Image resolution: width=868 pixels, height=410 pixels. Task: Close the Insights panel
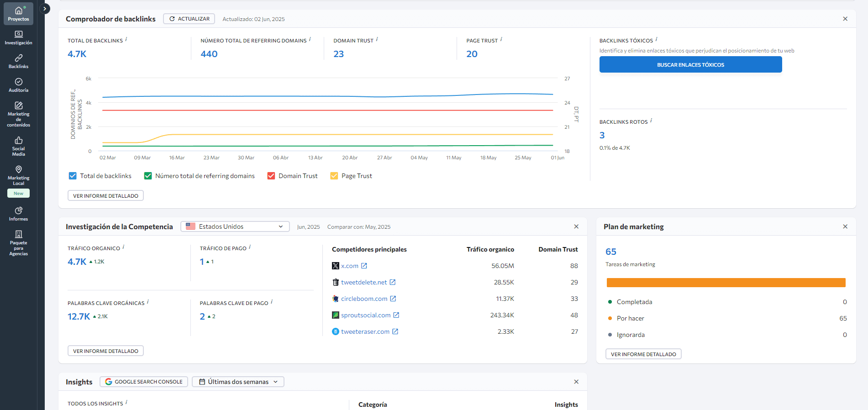576,382
